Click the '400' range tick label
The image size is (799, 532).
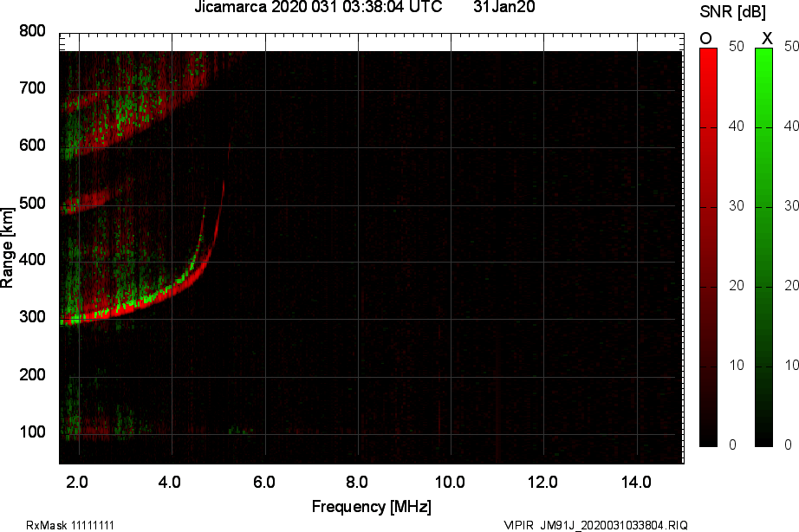32,260
